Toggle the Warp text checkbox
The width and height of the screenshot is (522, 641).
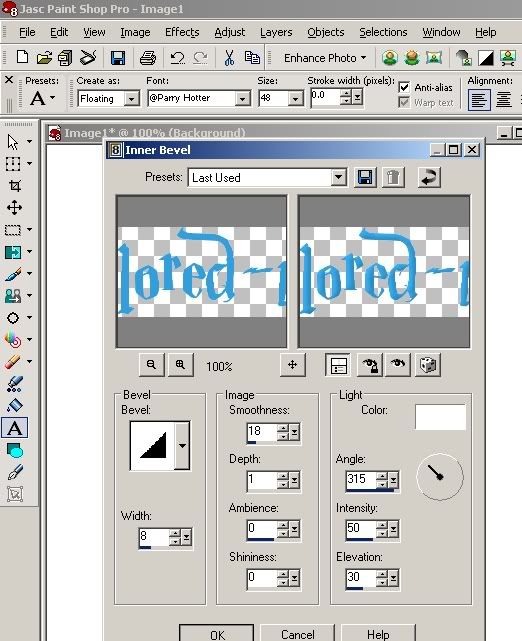coord(404,102)
